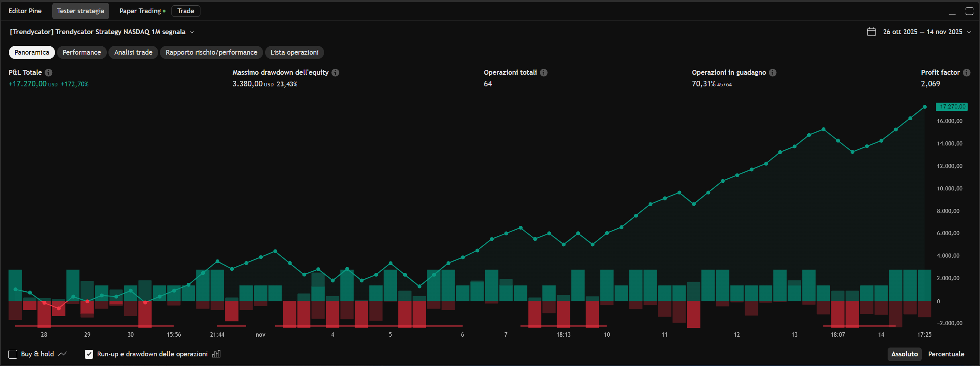This screenshot has width=980, height=366.
Task: Expand the Trendycator Strategy name dropdown
Action: pos(192,32)
